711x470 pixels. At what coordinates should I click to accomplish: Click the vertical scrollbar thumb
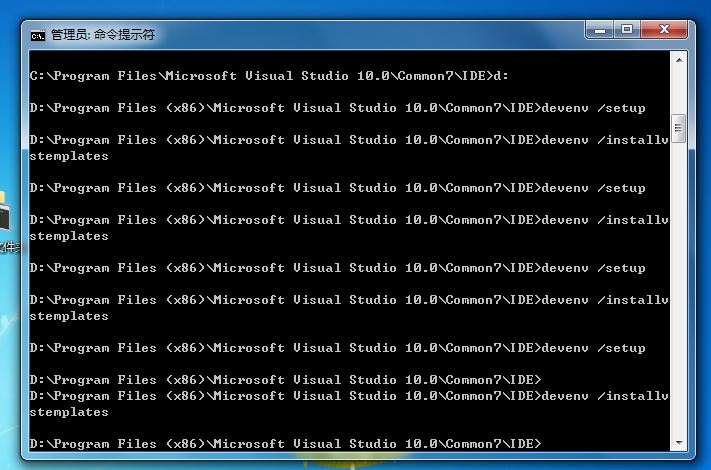click(678, 127)
